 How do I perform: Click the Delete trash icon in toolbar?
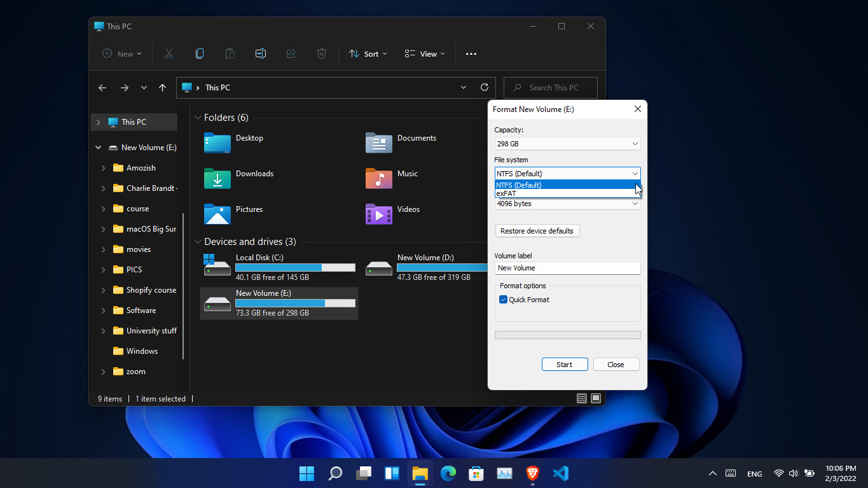click(322, 54)
